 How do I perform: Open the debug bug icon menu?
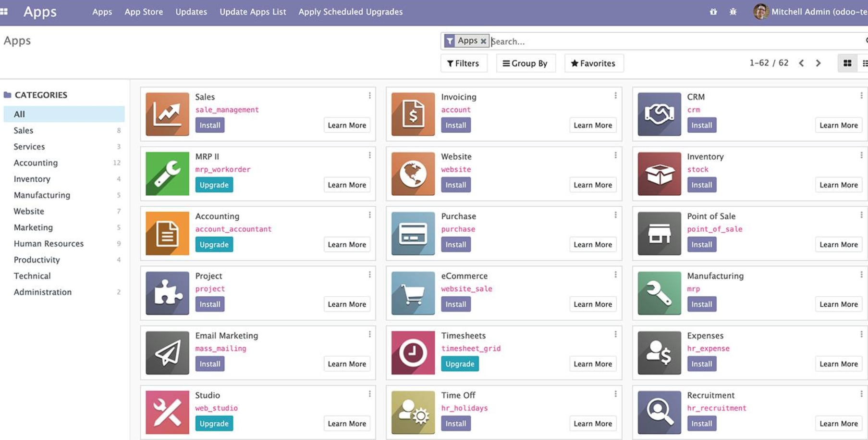pos(733,12)
